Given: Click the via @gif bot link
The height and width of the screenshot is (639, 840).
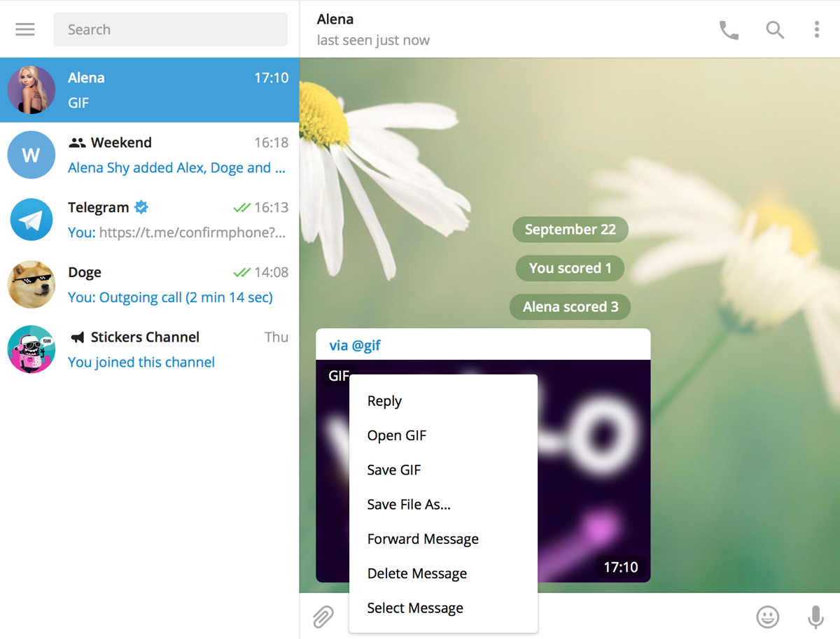Looking at the screenshot, I should pos(355,345).
